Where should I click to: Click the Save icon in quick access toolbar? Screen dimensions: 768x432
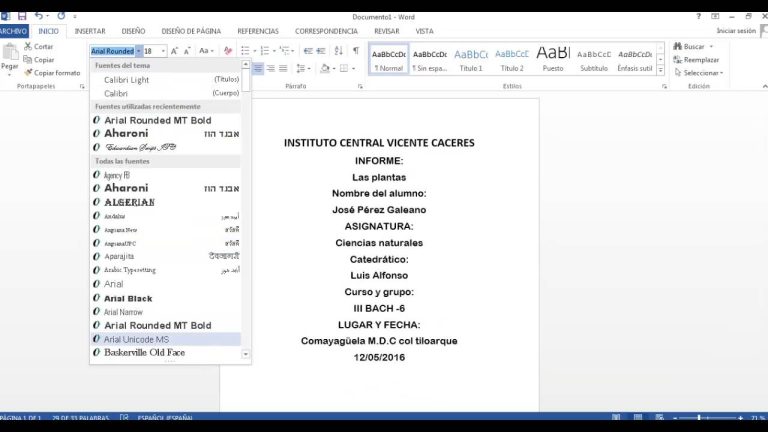pos(22,16)
